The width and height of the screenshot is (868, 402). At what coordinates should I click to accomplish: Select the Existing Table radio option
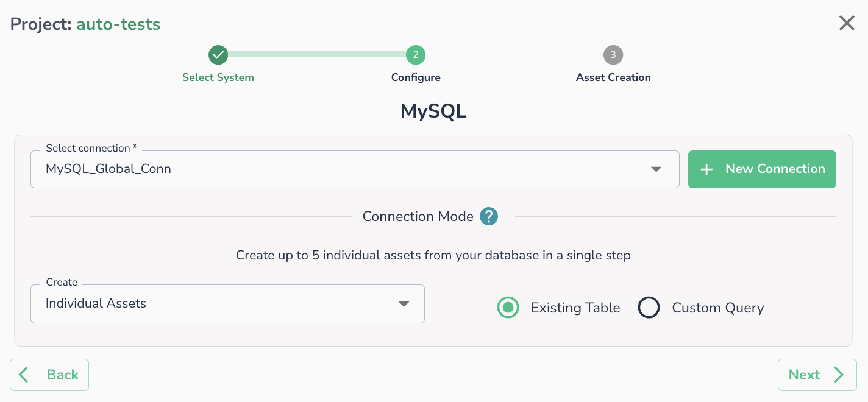[508, 308]
